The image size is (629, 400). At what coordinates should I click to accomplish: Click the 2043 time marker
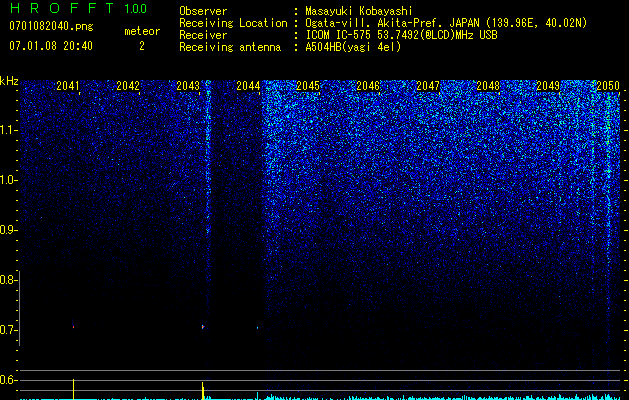pos(188,85)
